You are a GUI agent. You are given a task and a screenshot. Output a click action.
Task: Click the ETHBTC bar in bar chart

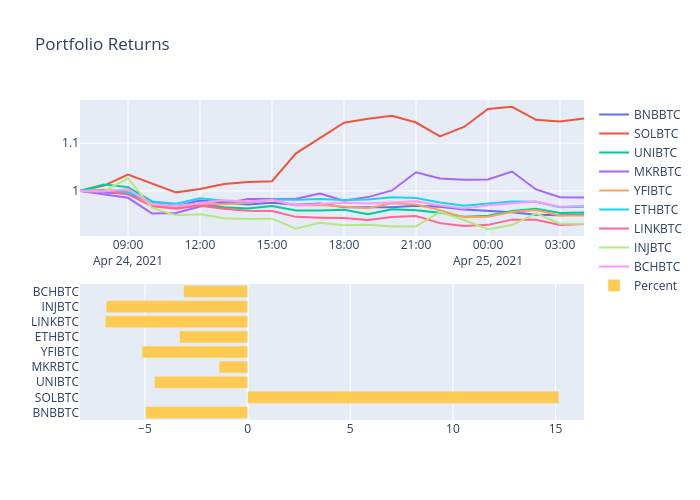point(213,337)
